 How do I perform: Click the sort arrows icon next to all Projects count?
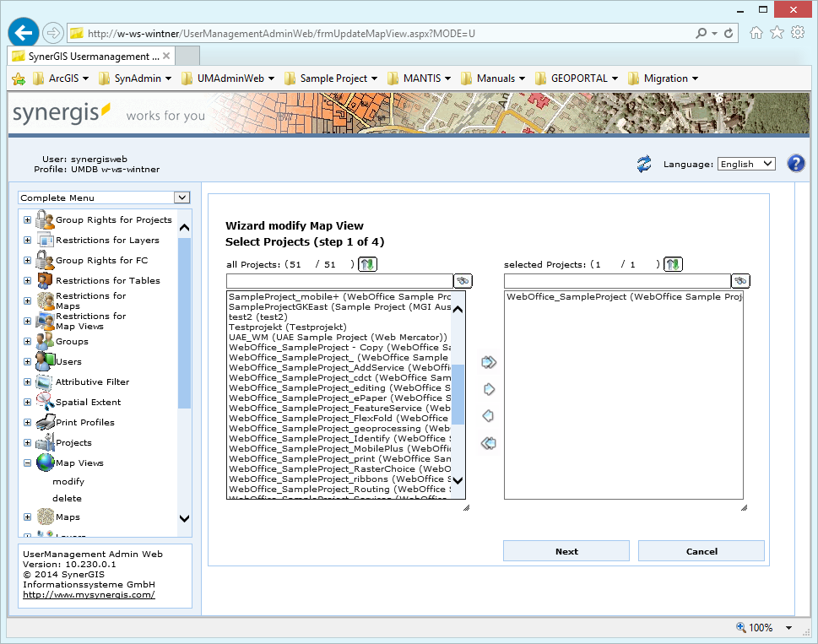(x=368, y=264)
